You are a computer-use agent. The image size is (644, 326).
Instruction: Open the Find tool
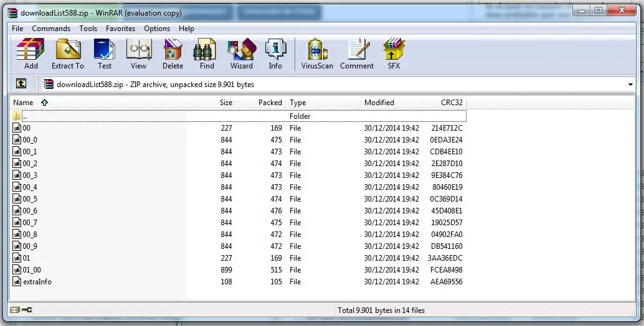coord(207,54)
